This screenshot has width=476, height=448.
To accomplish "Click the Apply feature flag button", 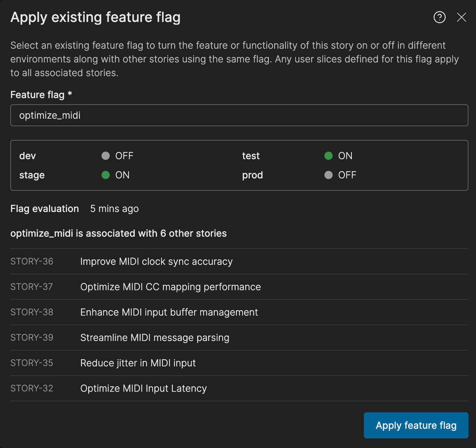I will pos(416,425).
